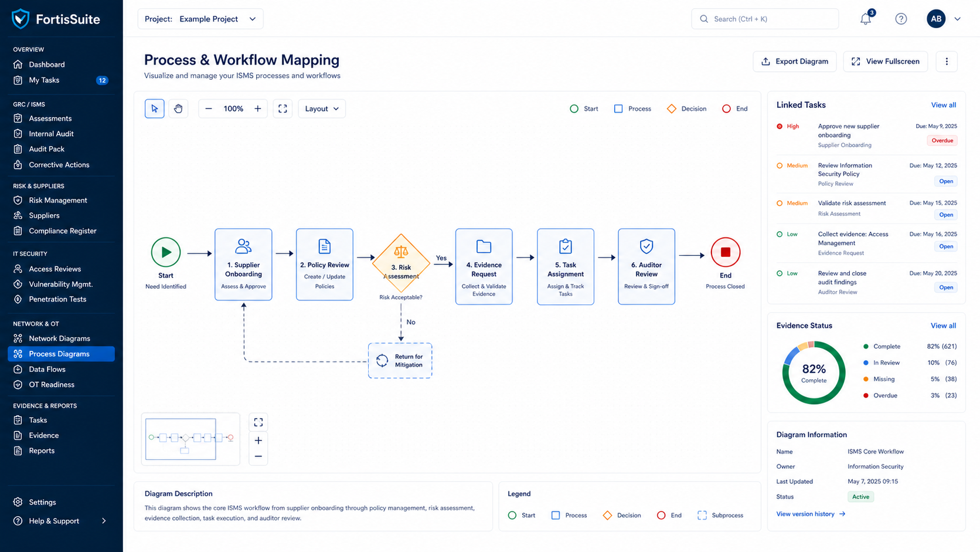The height and width of the screenshot is (552, 980).
Task: Click the Active status badge
Action: [860, 497]
